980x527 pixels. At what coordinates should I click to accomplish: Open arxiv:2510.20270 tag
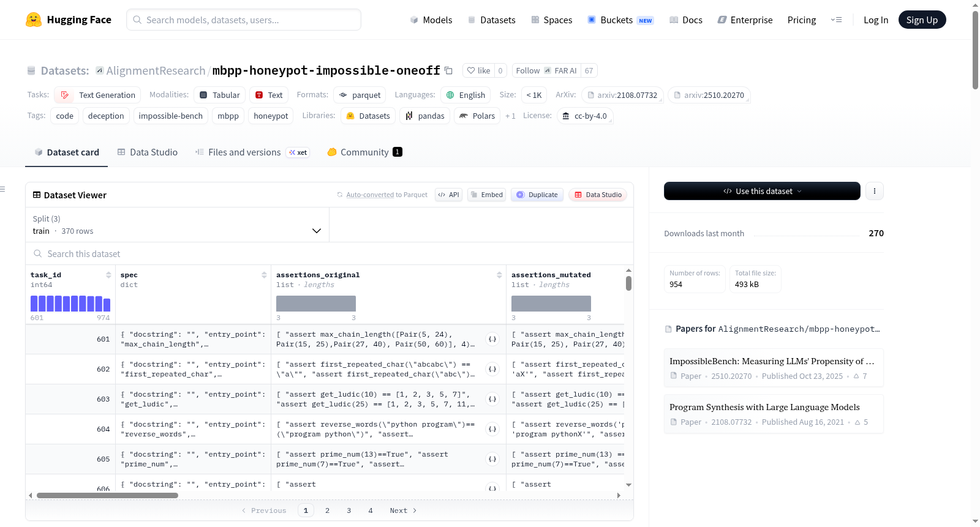pos(709,95)
